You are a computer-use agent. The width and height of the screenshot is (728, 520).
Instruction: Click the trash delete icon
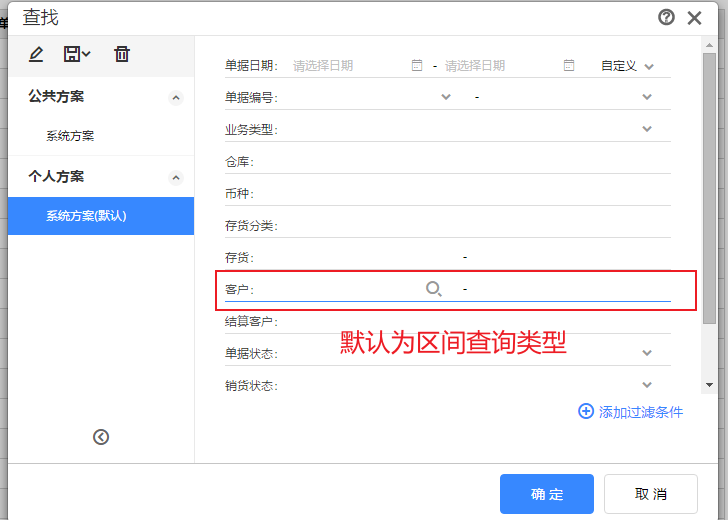point(122,54)
